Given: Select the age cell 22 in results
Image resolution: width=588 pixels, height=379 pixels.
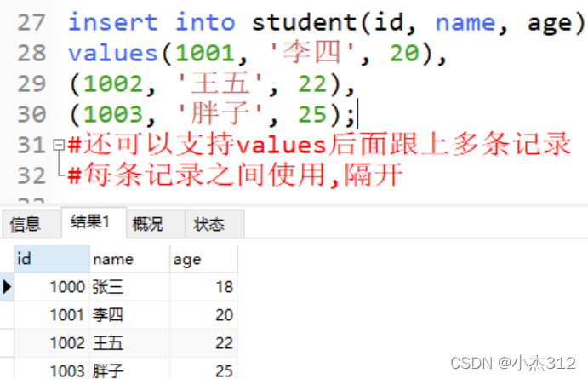Looking at the screenshot, I should point(204,343).
